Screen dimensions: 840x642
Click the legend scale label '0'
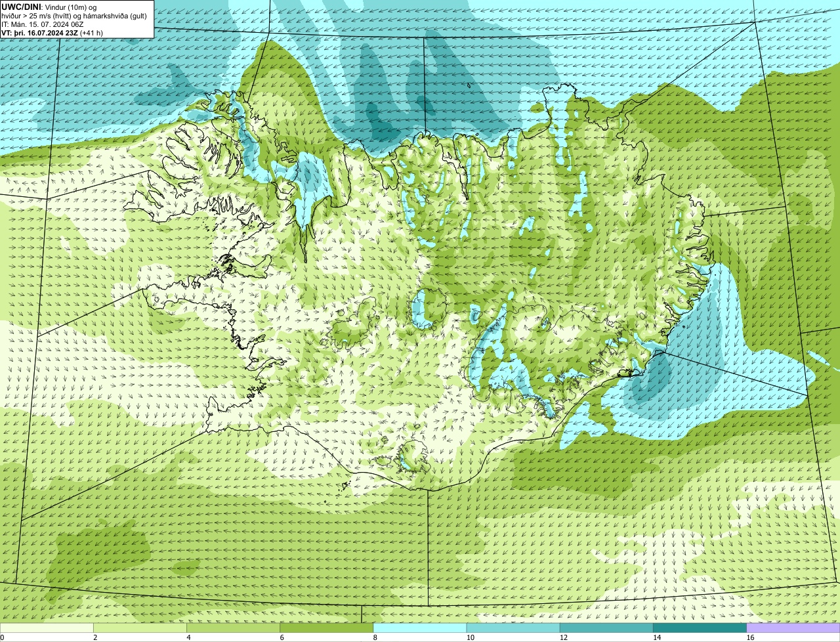[2, 637]
